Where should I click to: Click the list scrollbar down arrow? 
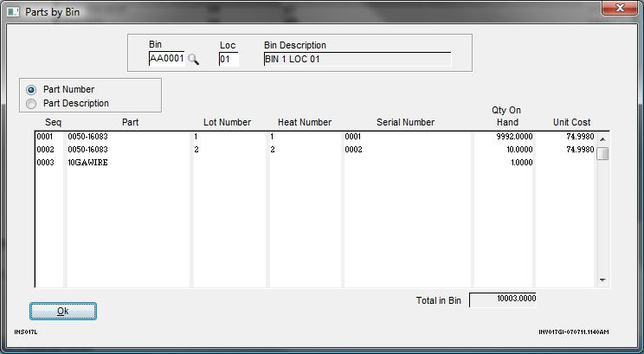coord(602,280)
